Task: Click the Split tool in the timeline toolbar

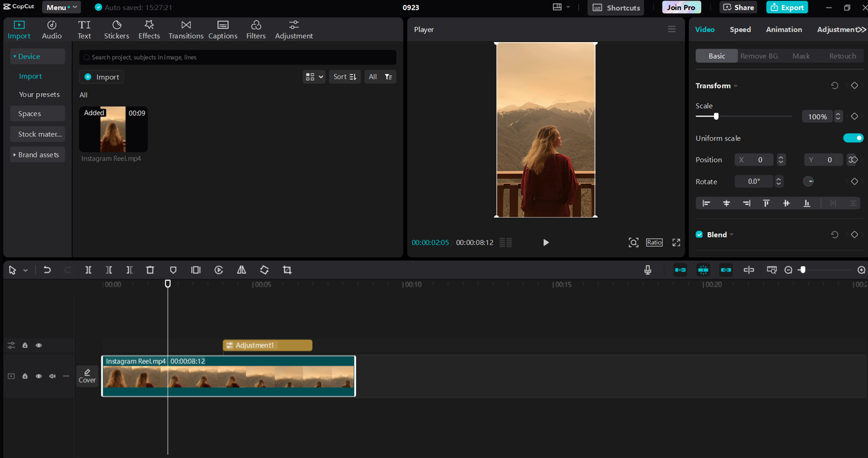Action: [88, 270]
